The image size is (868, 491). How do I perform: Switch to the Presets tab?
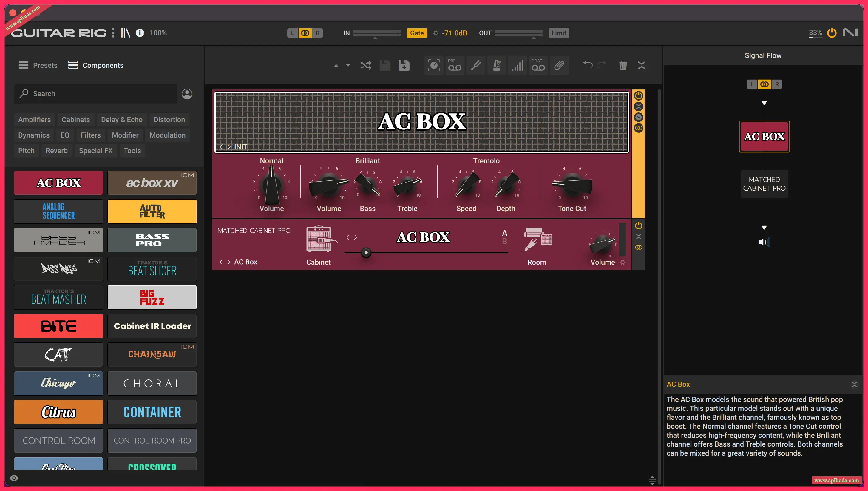click(38, 65)
